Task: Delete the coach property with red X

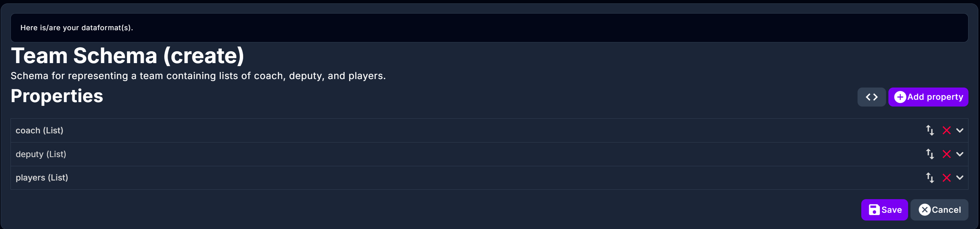Action: [946, 131]
